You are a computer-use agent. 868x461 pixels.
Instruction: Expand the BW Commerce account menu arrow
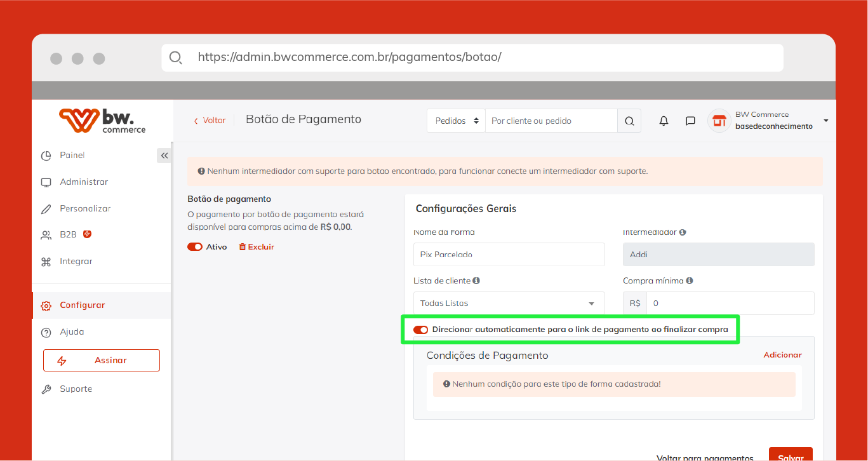point(825,121)
